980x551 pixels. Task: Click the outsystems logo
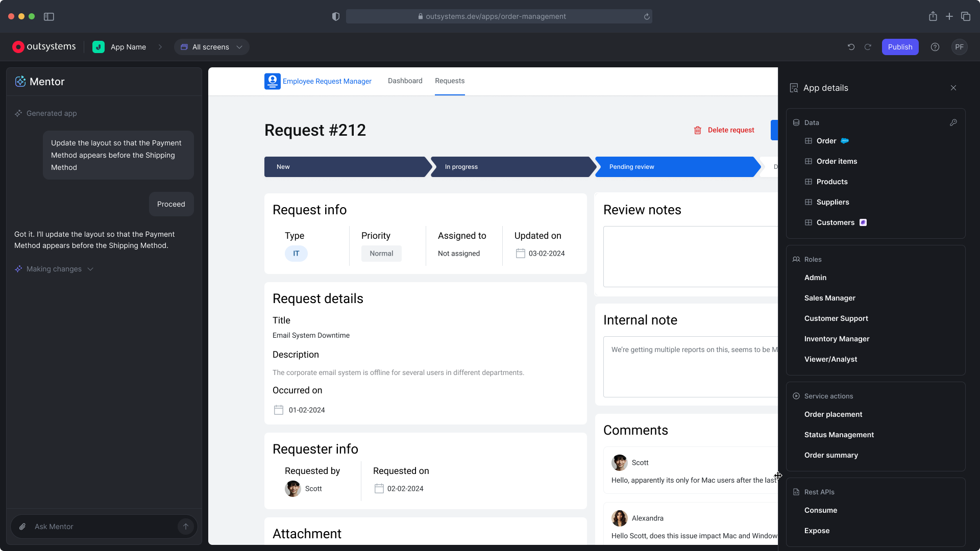point(44,47)
